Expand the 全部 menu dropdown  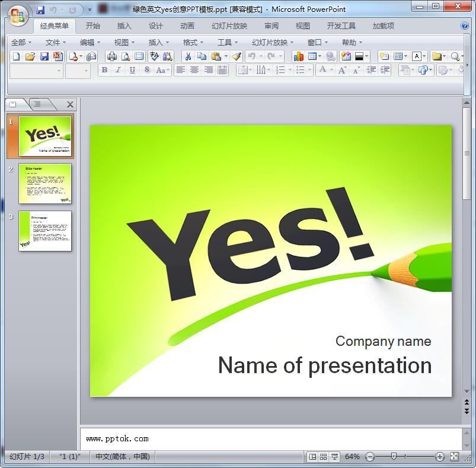pyautogui.click(x=21, y=43)
